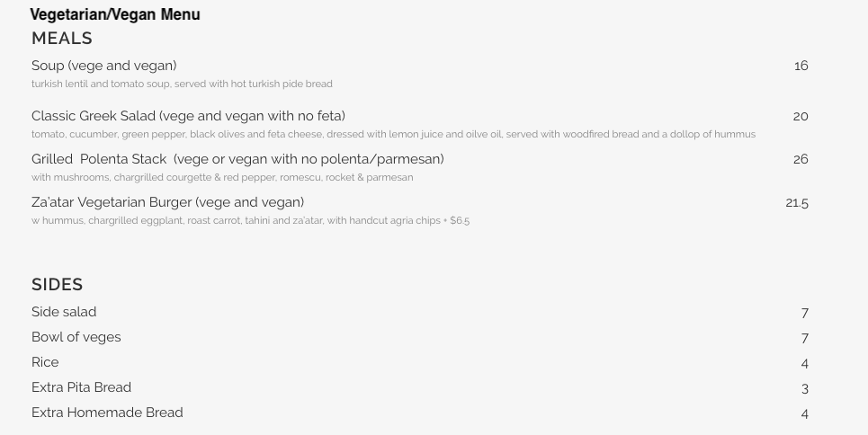Select the MEALS section heading
Screen dimensions: 868x435
62,39
